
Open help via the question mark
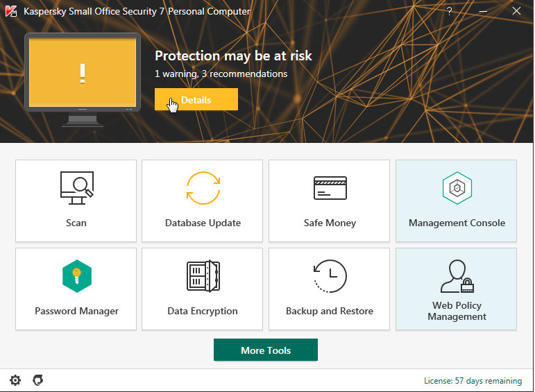click(450, 11)
